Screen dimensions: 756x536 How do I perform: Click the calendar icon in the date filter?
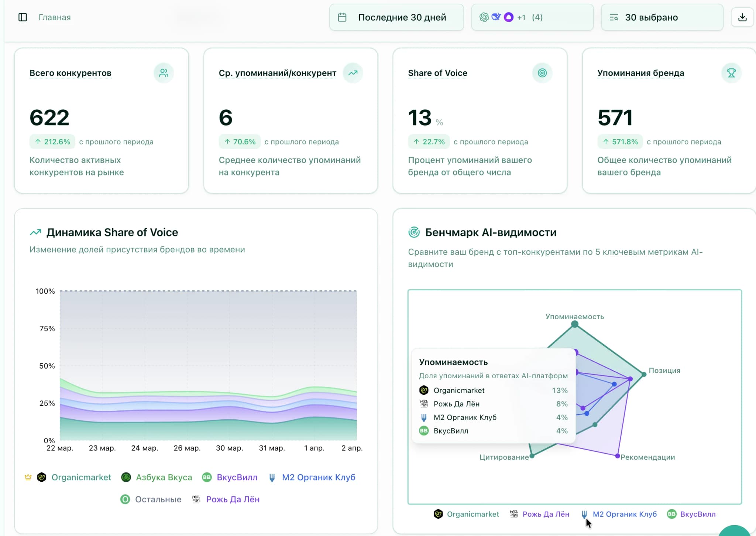342,17
